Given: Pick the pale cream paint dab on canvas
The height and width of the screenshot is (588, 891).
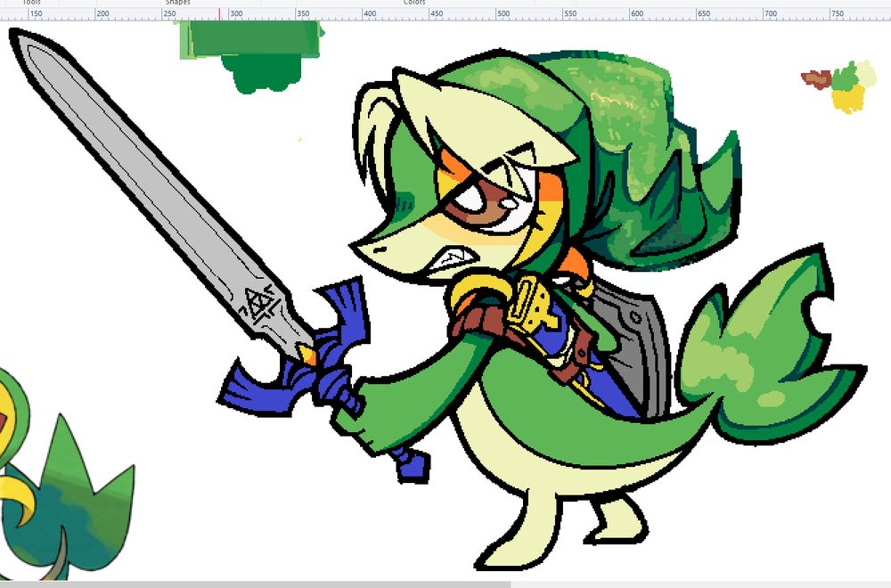Looking at the screenshot, I should pyautogui.click(x=867, y=74).
